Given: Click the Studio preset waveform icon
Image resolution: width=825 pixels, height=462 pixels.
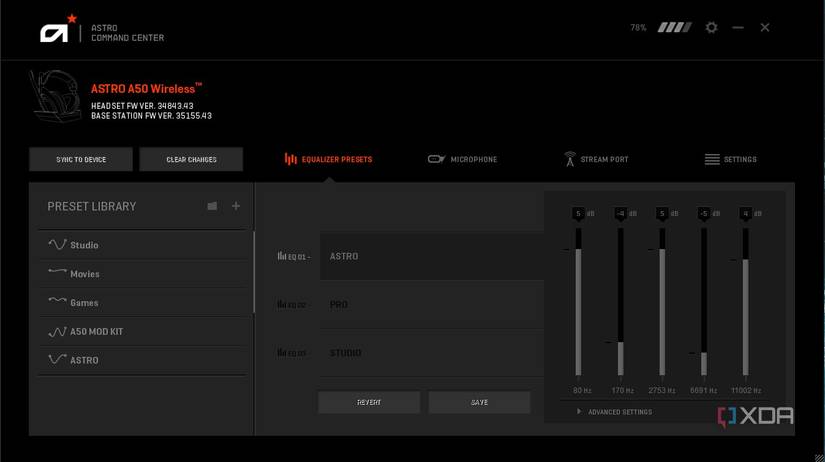Looking at the screenshot, I should pos(57,245).
